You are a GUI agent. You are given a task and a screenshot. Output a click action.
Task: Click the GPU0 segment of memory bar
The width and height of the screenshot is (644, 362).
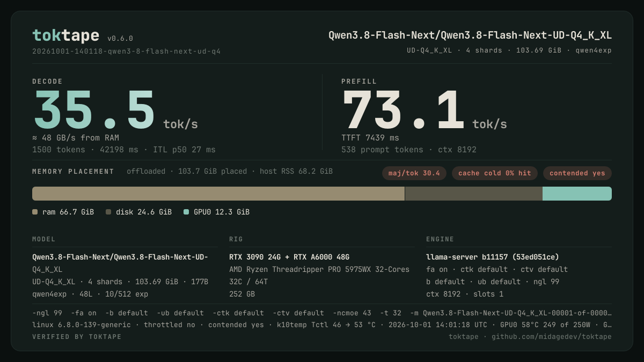coord(577,194)
